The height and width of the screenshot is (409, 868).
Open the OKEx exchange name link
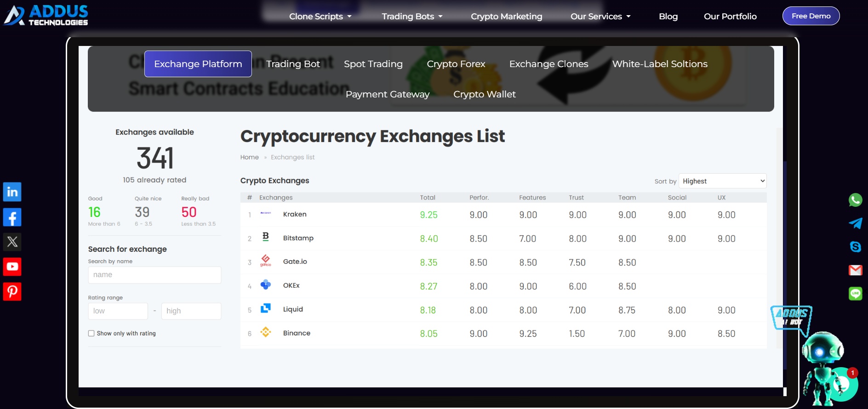click(x=291, y=285)
